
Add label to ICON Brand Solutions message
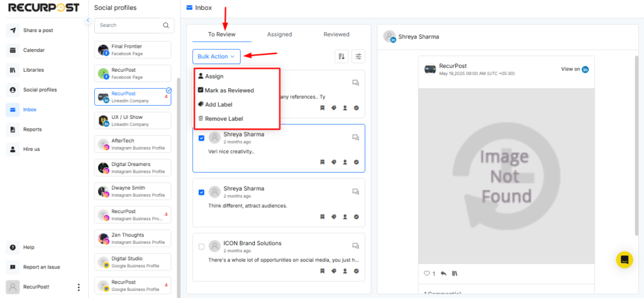coord(333,271)
